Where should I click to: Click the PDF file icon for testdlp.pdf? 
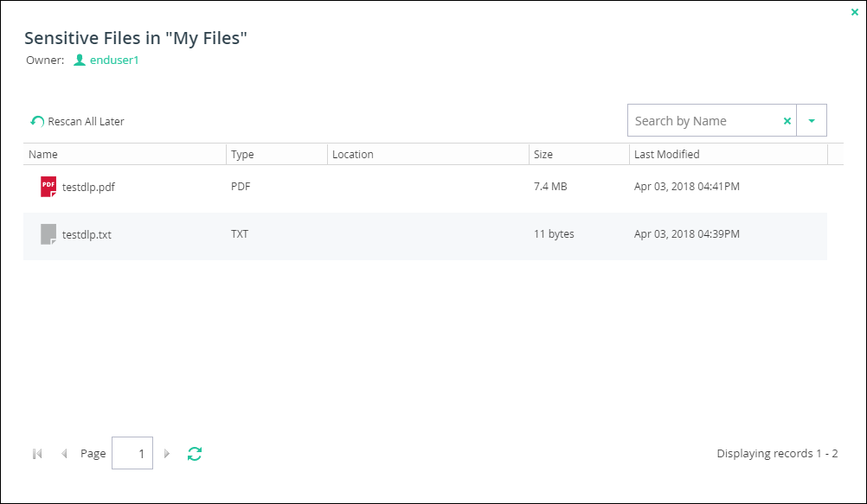click(x=48, y=187)
